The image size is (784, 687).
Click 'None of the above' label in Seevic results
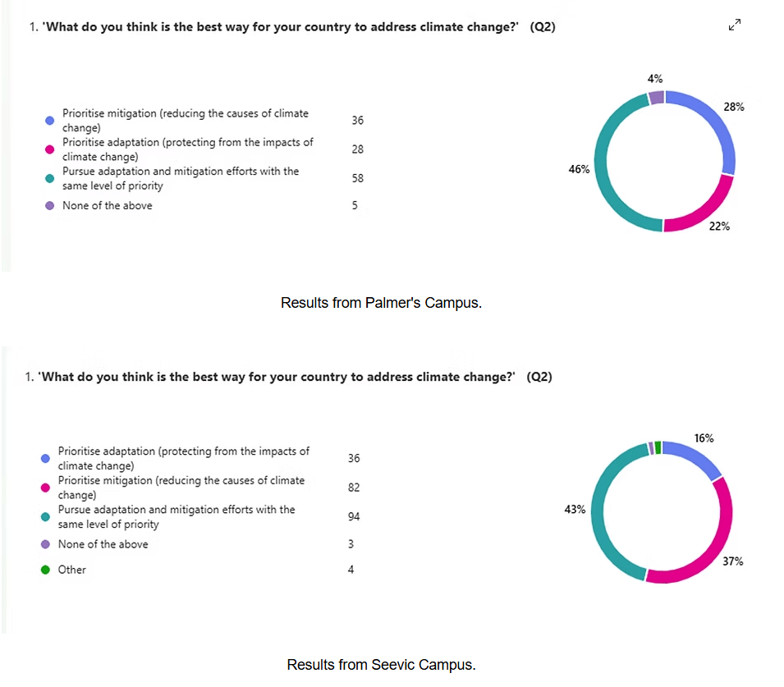pyautogui.click(x=103, y=544)
